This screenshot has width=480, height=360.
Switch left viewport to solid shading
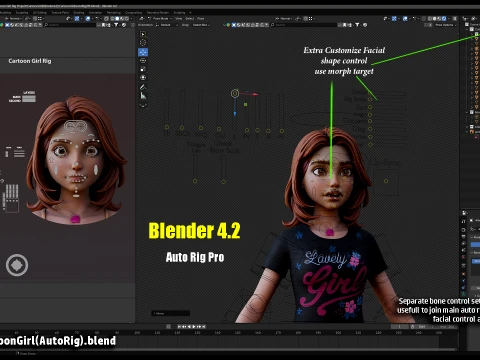117,18
